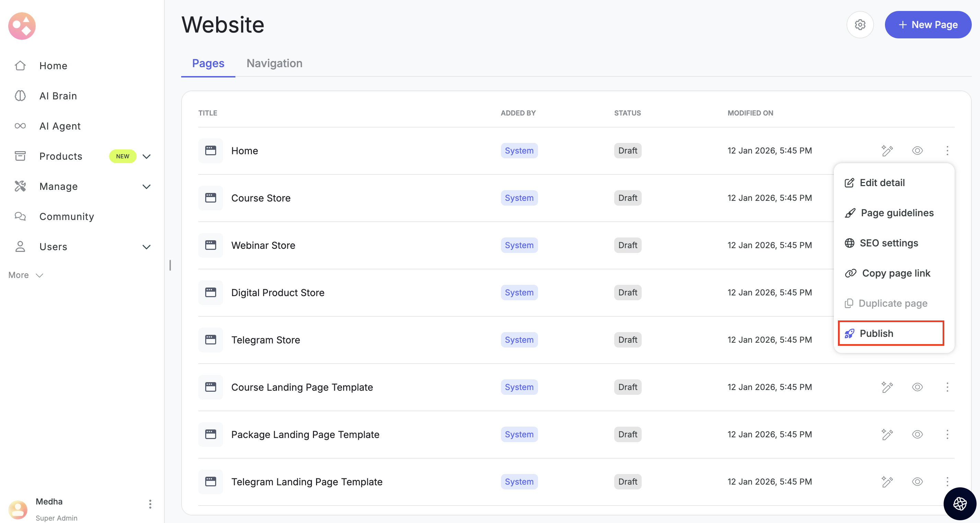The image size is (980, 523).
Task: Preview Telegram Landing Page Template via eye icon
Action: click(x=917, y=482)
